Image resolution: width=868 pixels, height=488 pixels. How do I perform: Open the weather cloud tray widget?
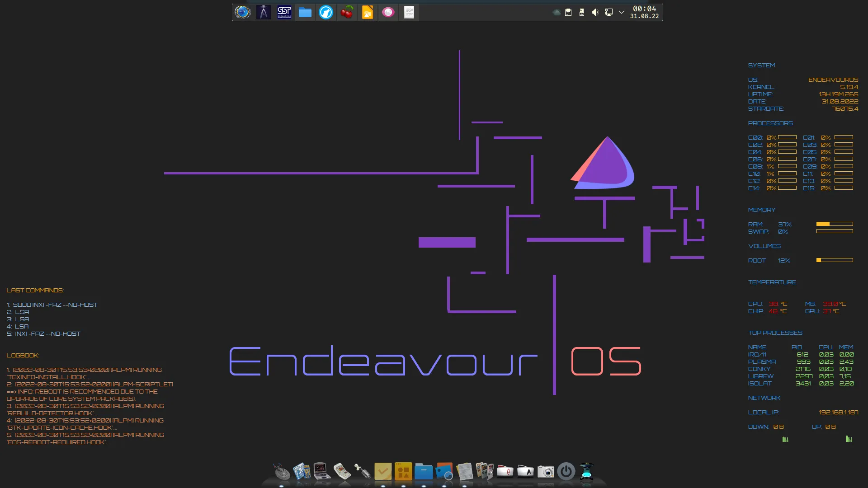click(x=557, y=12)
